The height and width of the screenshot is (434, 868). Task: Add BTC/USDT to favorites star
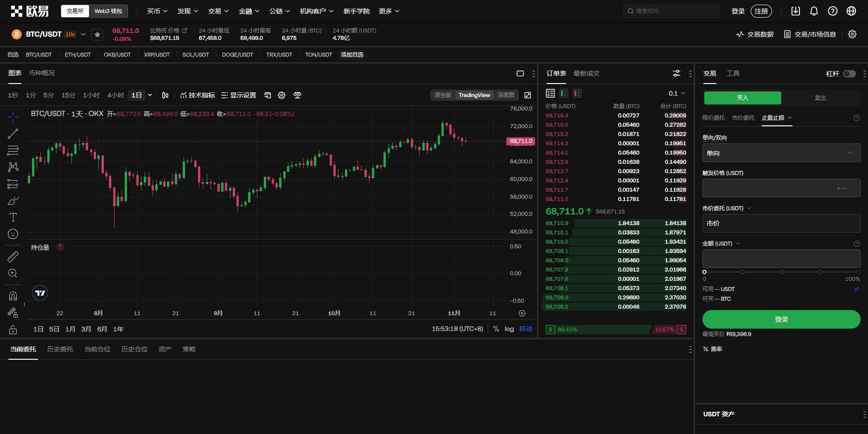click(97, 34)
